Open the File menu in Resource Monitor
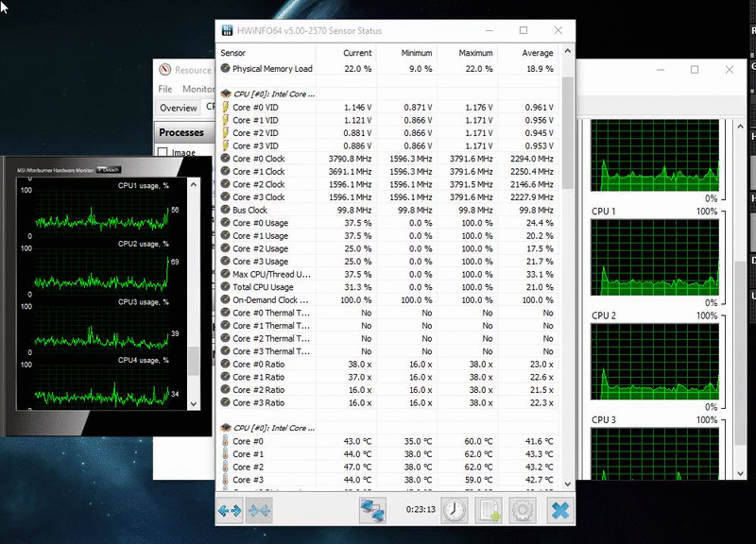The width and height of the screenshot is (756, 544). coord(164,89)
